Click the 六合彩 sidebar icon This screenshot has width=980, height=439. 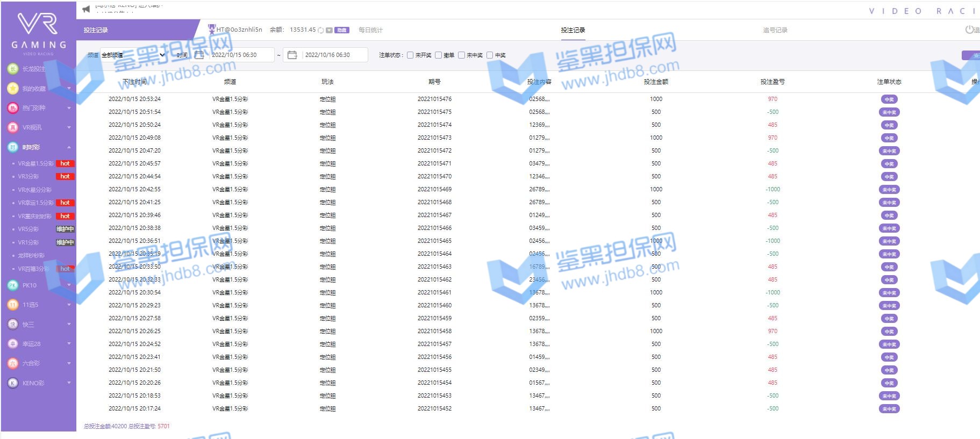pos(13,363)
